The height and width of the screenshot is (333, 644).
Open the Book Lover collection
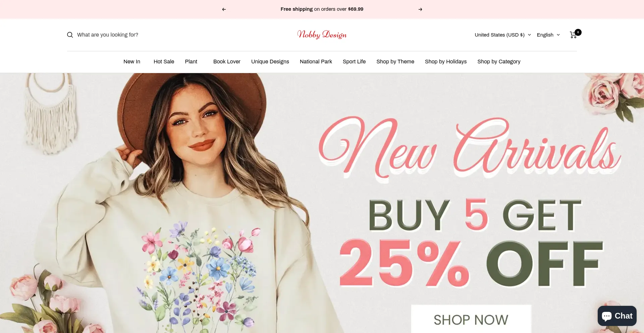point(227,62)
